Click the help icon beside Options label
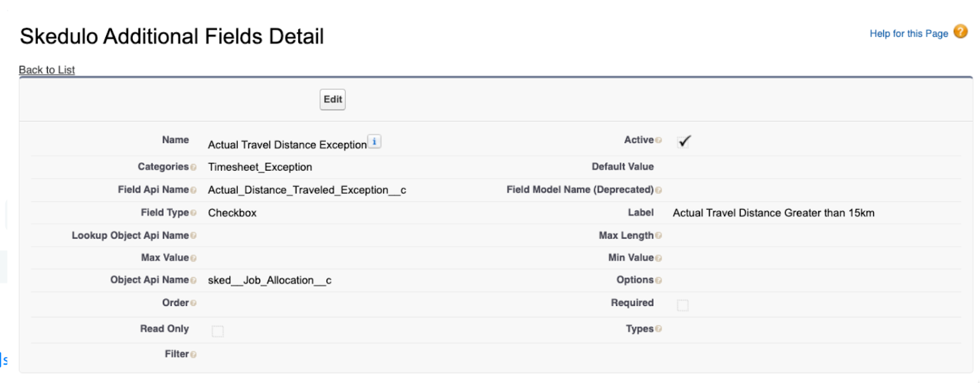Screen dimensions: 980x383 [x=658, y=280]
